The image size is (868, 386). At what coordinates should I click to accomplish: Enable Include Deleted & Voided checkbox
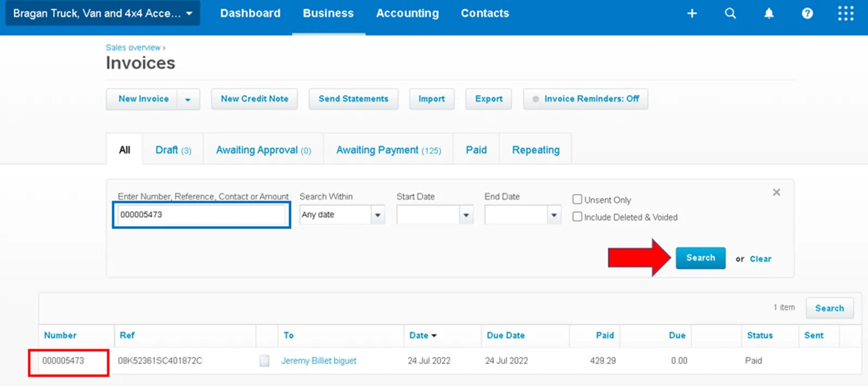pos(577,217)
